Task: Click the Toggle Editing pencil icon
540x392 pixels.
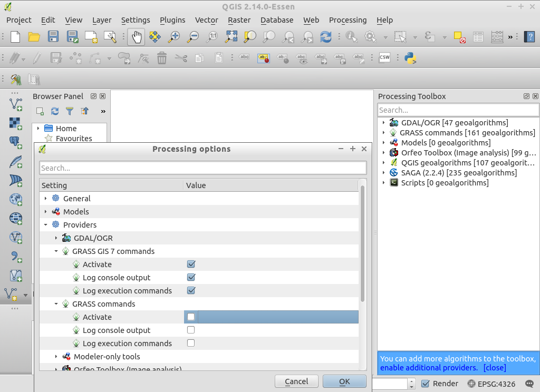Action: (x=37, y=58)
